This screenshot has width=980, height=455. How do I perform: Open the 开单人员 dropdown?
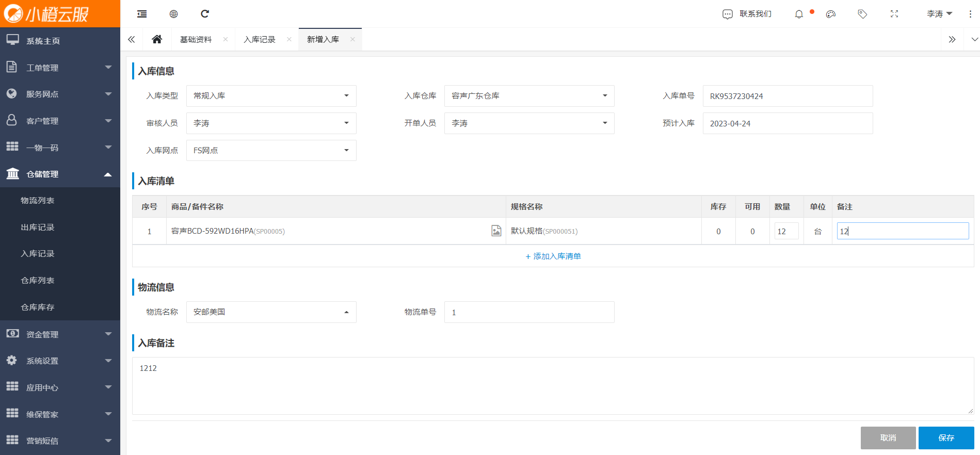click(x=529, y=123)
